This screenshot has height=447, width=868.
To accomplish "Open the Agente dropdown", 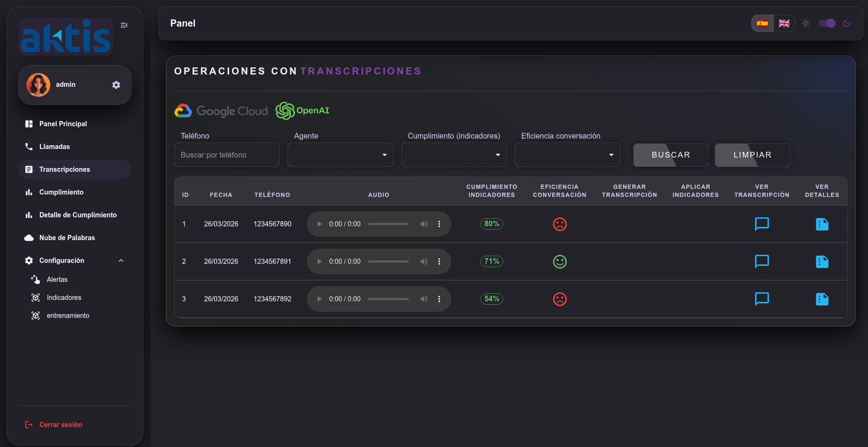I will (x=341, y=155).
